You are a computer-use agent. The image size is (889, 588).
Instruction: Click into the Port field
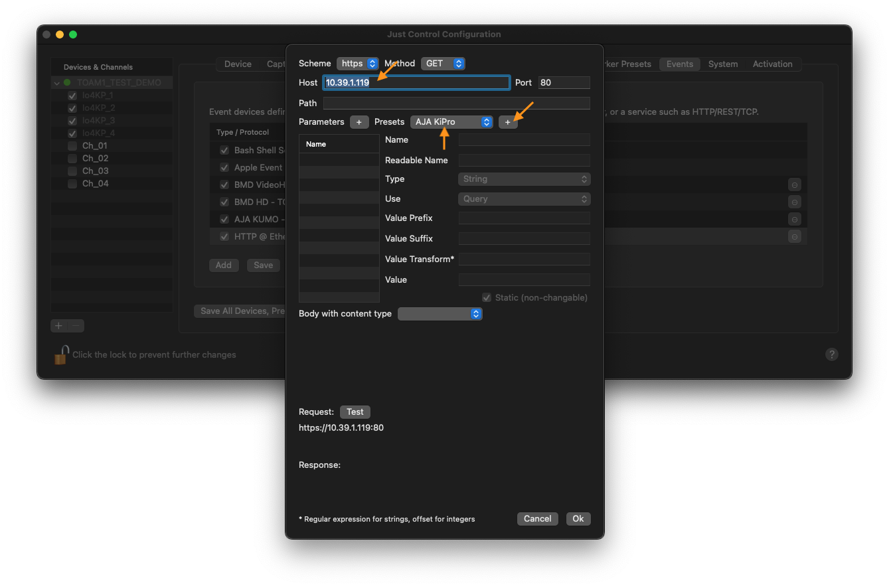click(564, 83)
